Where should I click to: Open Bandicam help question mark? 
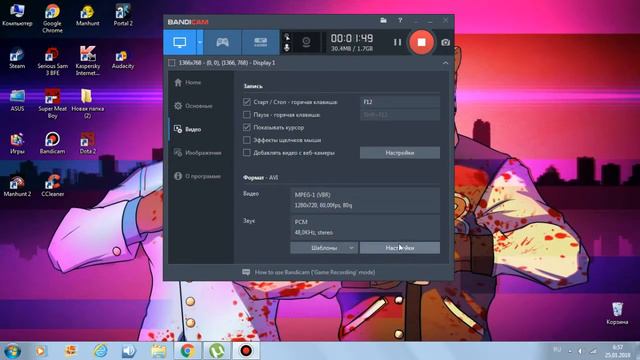pyautogui.click(x=400, y=20)
